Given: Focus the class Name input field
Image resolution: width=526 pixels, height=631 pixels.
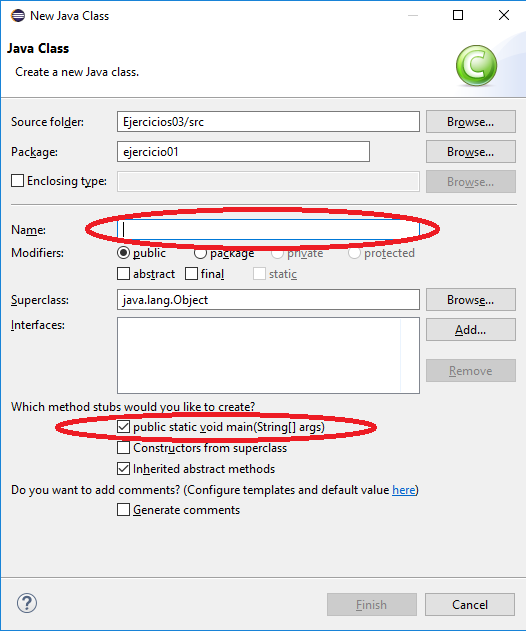Looking at the screenshot, I should point(268,229).
